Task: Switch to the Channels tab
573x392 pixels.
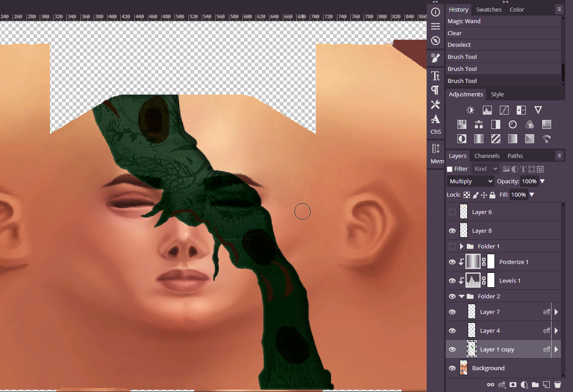Action: point(487,156)
